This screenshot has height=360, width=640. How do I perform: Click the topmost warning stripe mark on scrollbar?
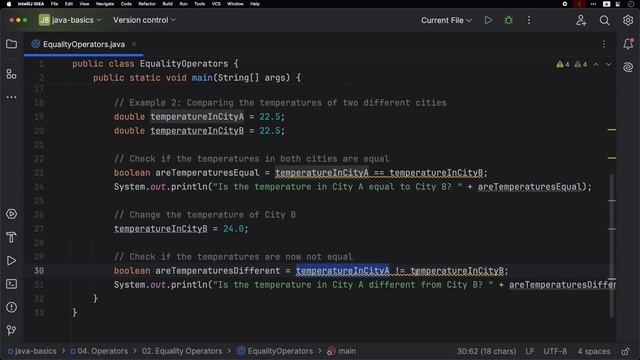point(611,130)
